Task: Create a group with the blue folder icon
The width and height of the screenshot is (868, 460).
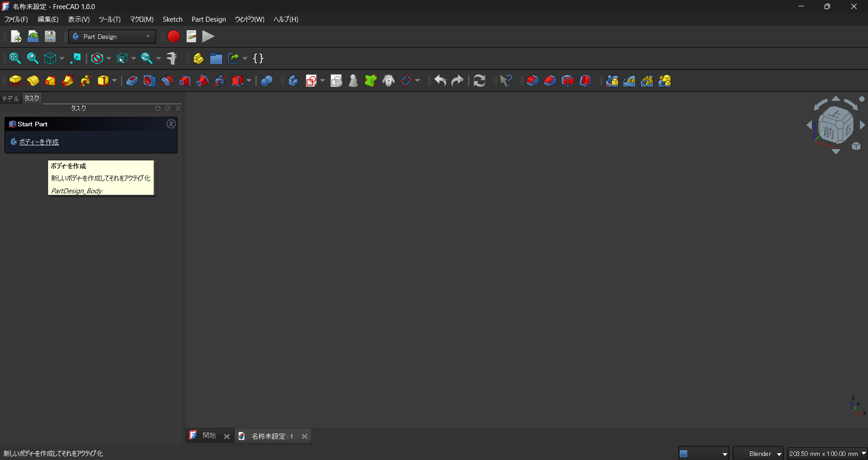Action: (216, 58)
